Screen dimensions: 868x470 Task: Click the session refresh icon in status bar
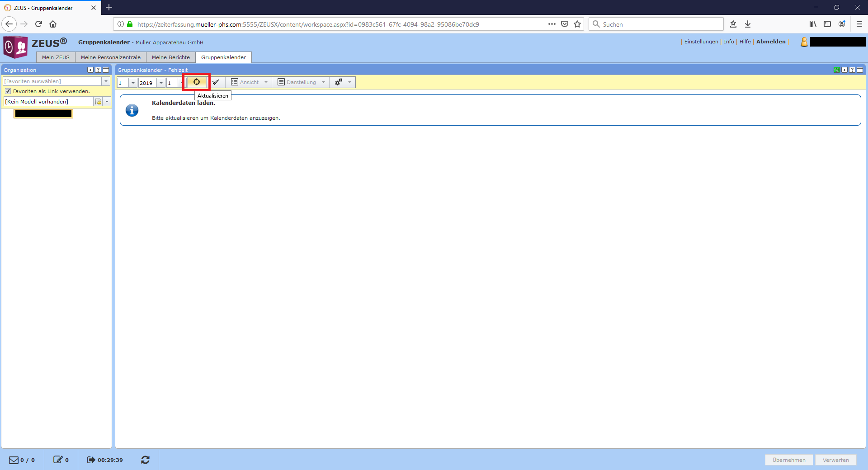(x=145, y=460)
